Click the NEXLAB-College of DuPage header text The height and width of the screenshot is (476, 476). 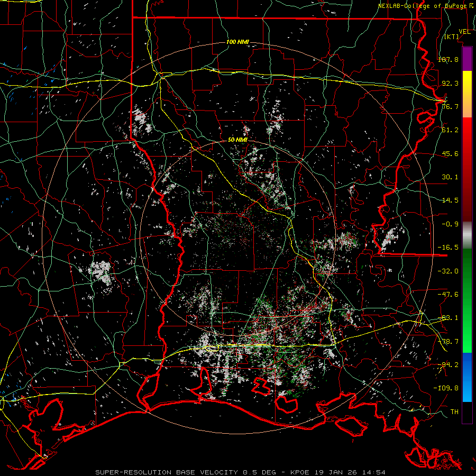[423, 6]
